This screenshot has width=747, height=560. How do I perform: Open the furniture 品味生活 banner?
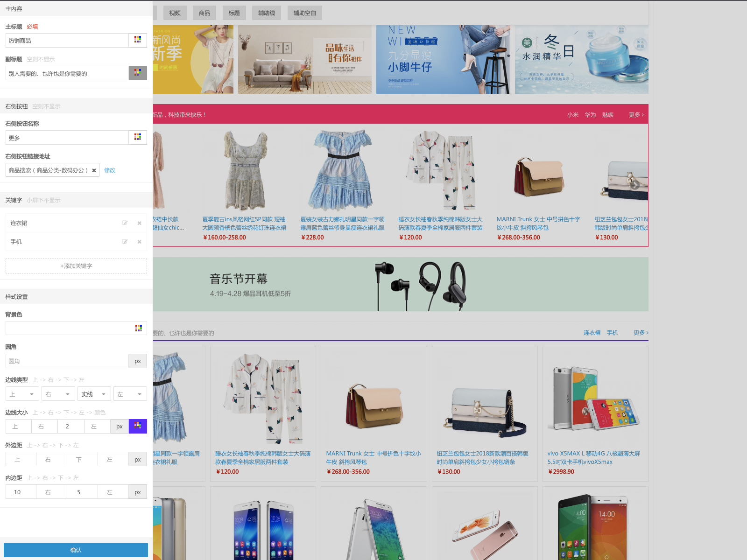click(305, 59)
